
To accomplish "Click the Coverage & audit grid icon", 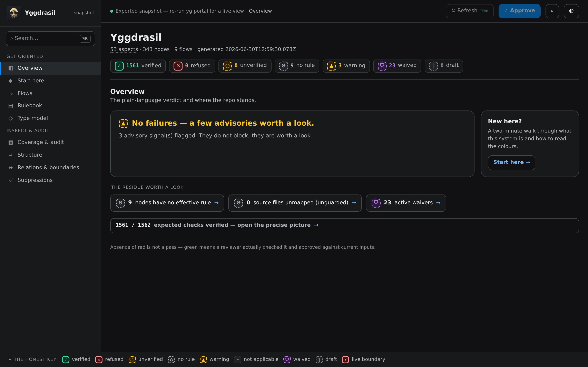I will [11, 142].
